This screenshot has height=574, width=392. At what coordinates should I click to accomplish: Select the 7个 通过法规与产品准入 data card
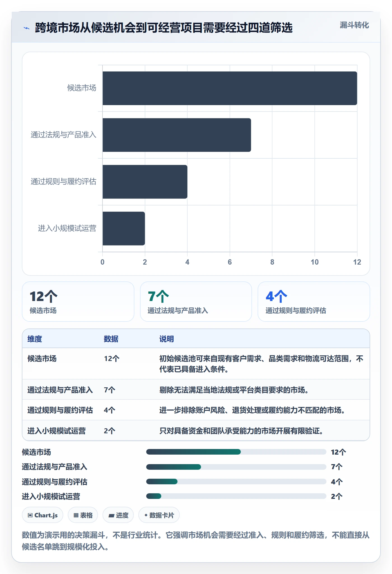pyautogui.click(x=196, y=302)
